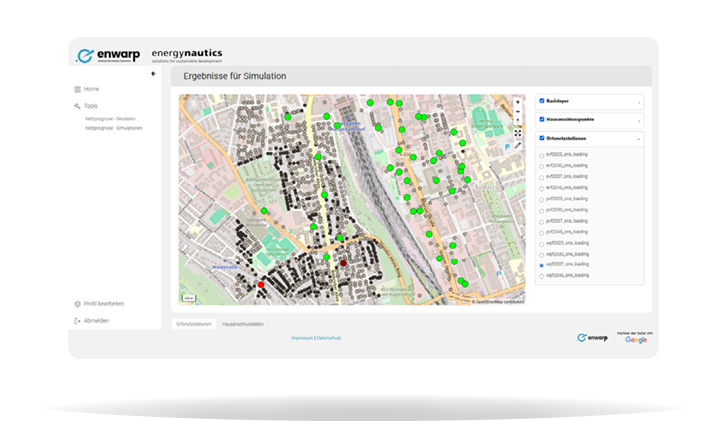Select pvf2037_ons_loading radio option

coord(542,222)
